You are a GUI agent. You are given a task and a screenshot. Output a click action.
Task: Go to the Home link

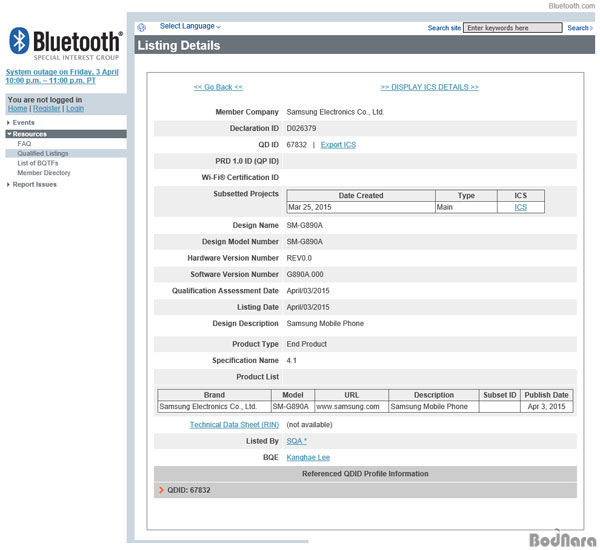coord(18,108)
